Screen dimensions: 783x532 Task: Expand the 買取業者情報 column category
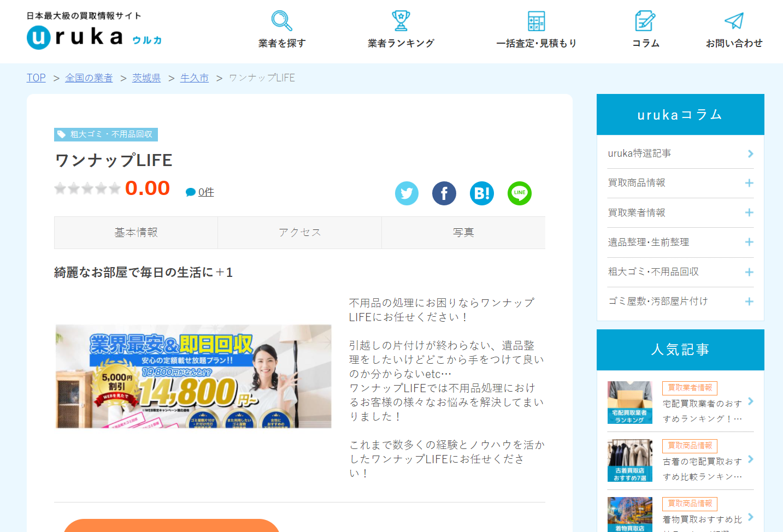(x=749, y=212)
